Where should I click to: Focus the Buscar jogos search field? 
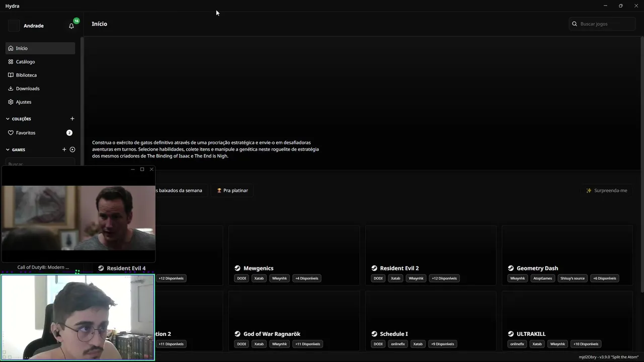pos(603,24)
